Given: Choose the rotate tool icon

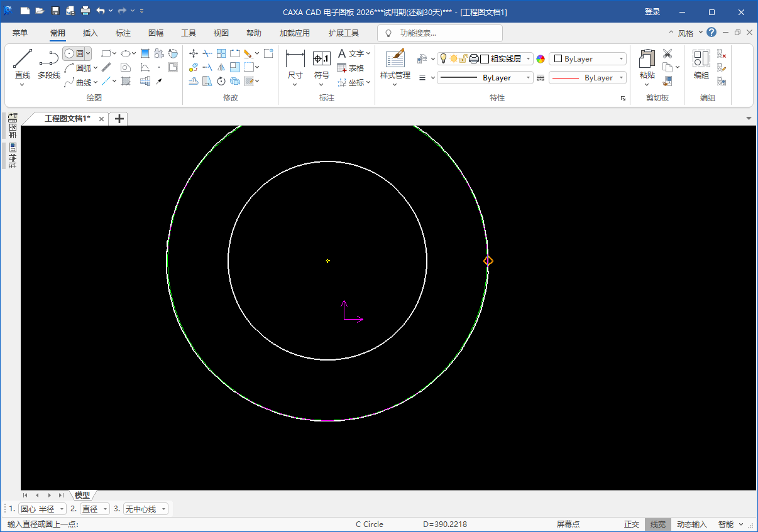Looking at the screenshot, I should [221, 81].
